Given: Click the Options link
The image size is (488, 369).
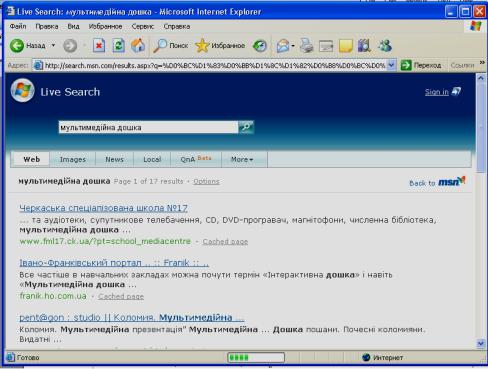Looking at the screenshot, I should (x=206, y=181).
